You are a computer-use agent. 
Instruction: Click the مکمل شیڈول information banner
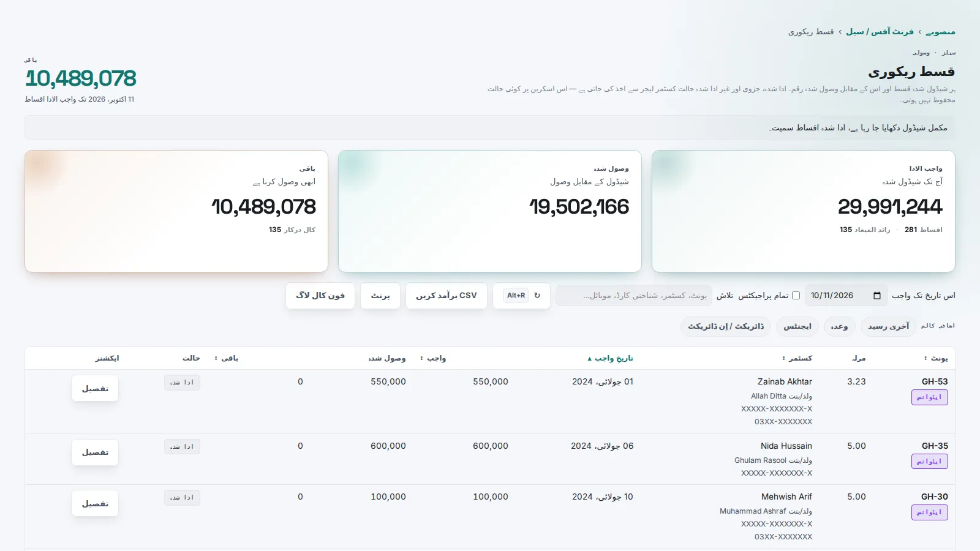click(490, 128)
